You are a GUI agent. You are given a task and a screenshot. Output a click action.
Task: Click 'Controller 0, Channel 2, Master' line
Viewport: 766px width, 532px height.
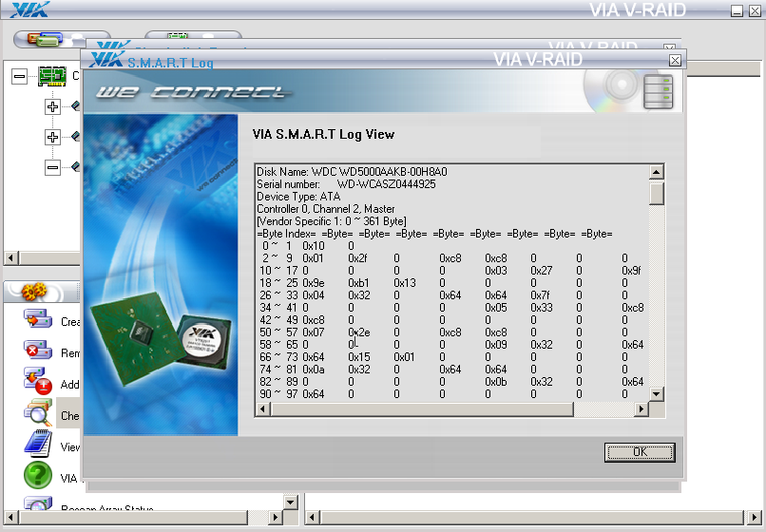coord(325,209)
